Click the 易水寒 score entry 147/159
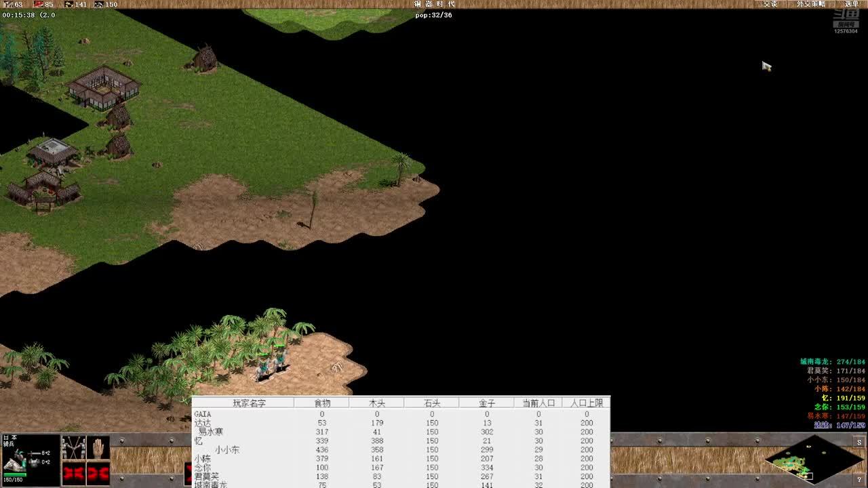 tap(836, 415)
